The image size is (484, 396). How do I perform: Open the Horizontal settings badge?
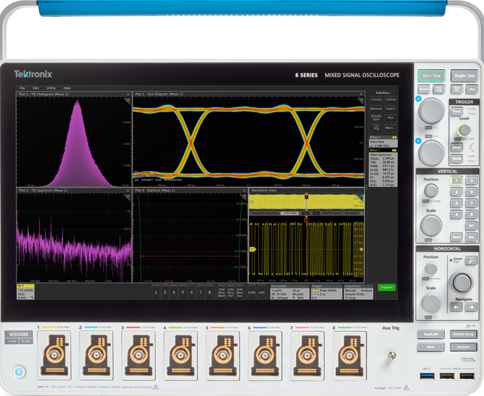coord(289,292)
